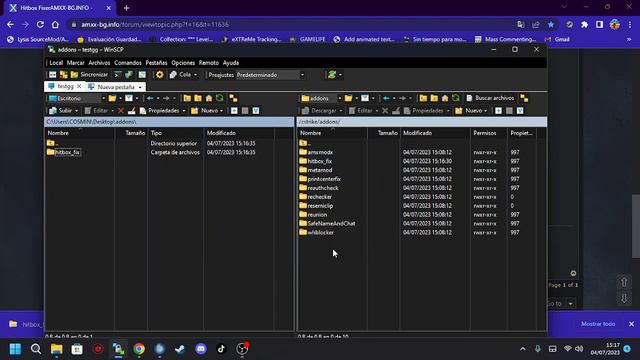Open the Remoto menu
640x360 pixels.
coord(209,63)
